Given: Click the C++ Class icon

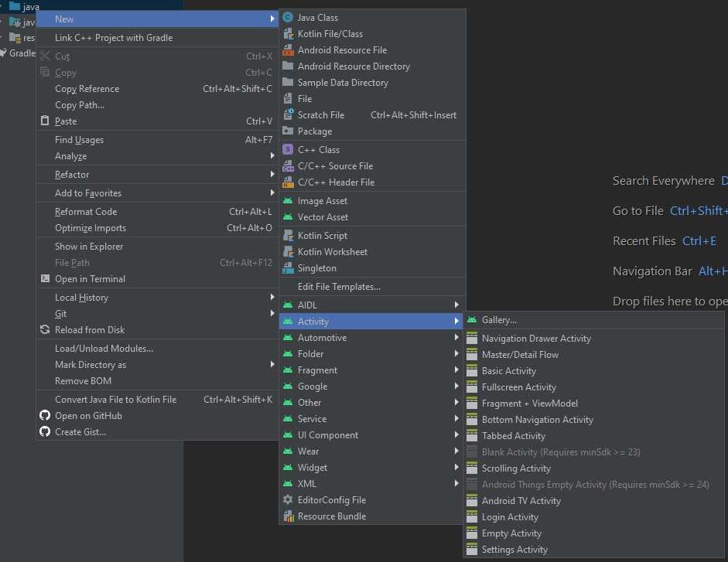Looking at the screenshot, I should point(288,149).
